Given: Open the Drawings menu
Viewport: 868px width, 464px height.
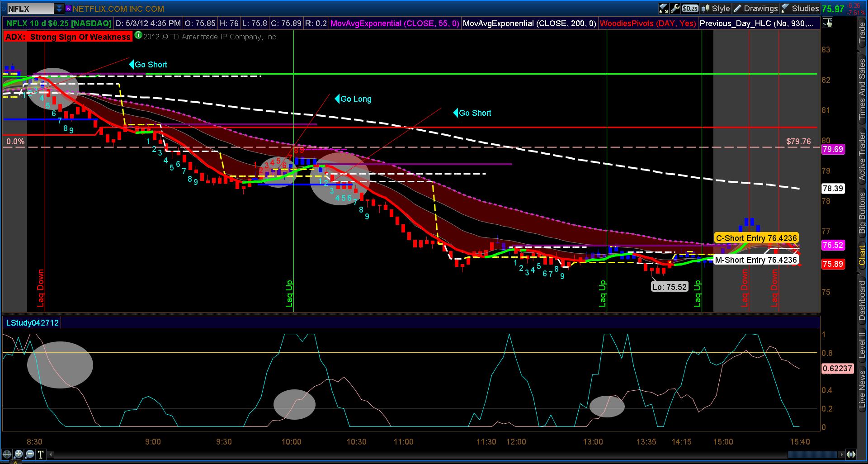Looking at the screenshot, I should [755, 9].
